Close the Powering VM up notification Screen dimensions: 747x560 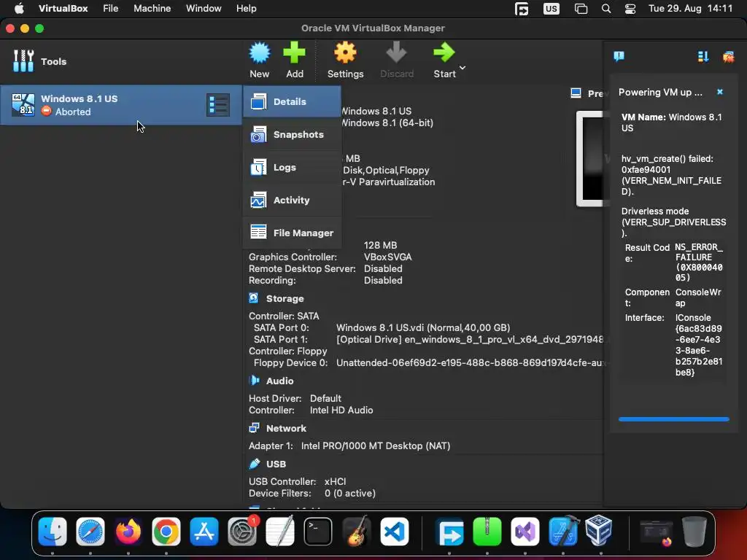[x=720, y=92]
